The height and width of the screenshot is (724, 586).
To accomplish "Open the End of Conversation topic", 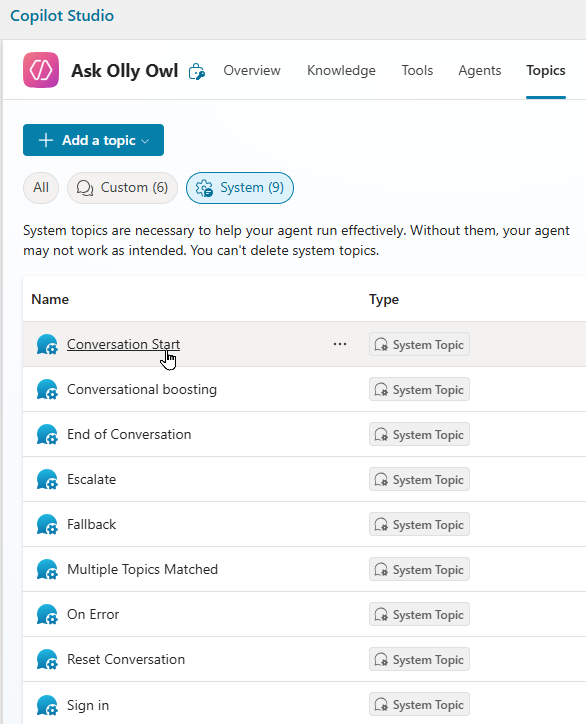I will 129,434.
